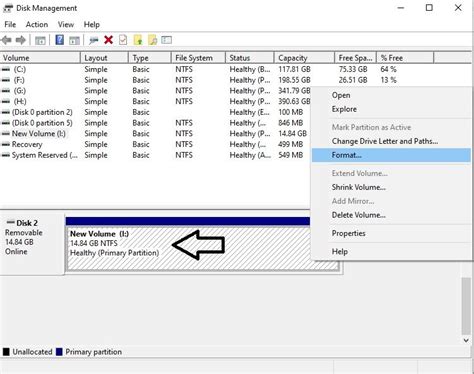The image size is (474, 374).
Task: Click the drive icon beside Recovery volume
Action: pyautogui.click(x=6, y=144)
